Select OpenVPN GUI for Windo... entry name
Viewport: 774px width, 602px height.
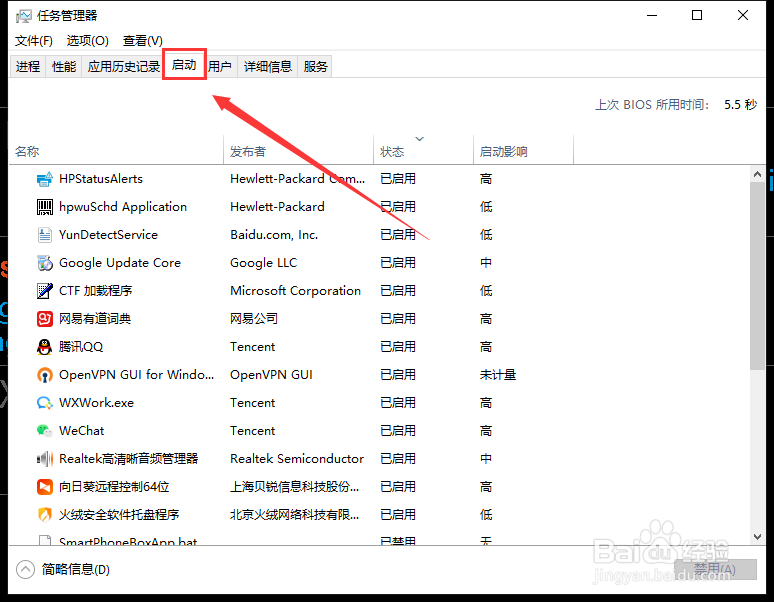tap(137, 375)
